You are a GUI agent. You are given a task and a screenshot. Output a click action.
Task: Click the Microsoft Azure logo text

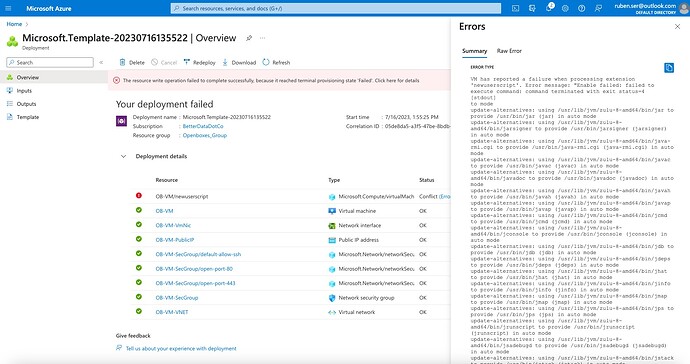click(x=48, y=8)
